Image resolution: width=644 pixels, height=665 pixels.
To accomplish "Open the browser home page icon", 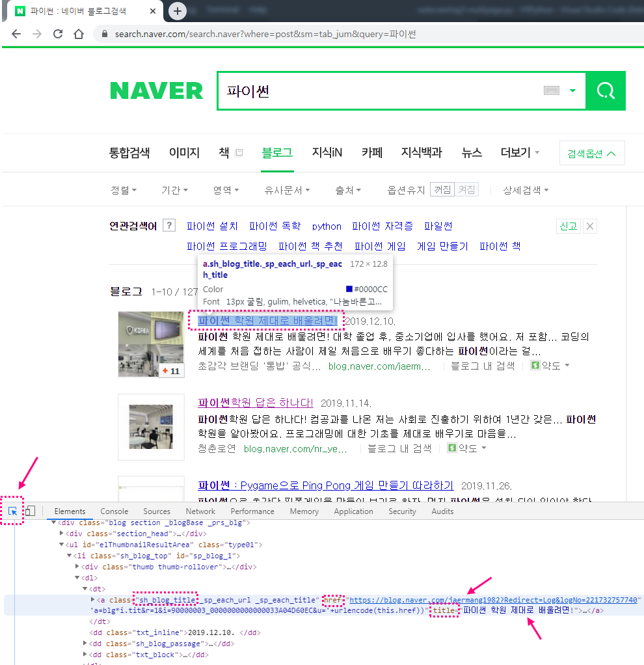I will coord(79,34).
